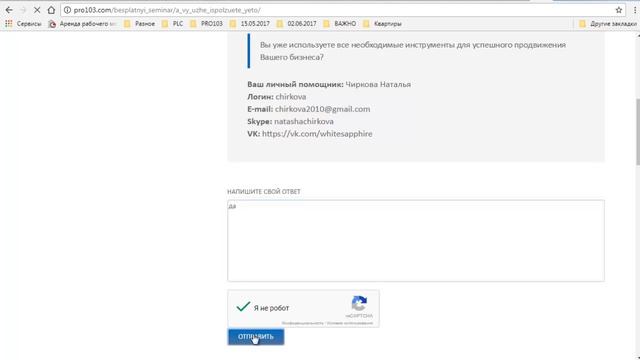640x360 pixels.
Task: Open the Другие закладки folder
Action: [x=608, y=24]
